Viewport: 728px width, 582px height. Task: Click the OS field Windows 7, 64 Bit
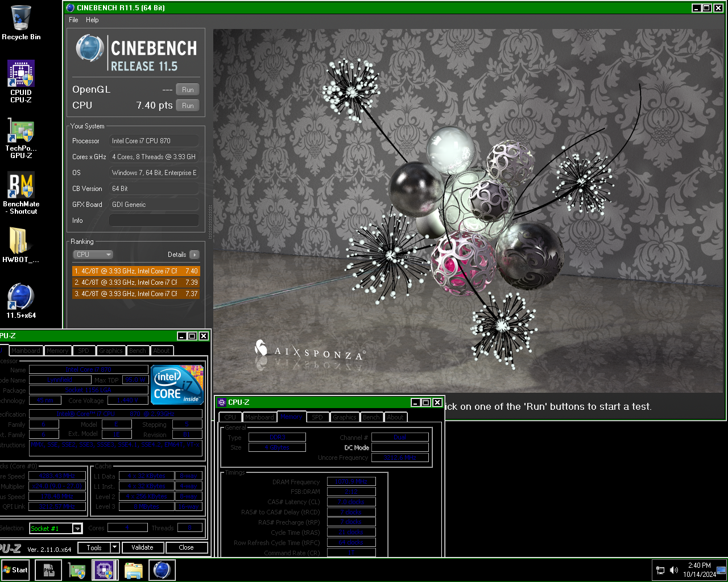click(154, 173)
